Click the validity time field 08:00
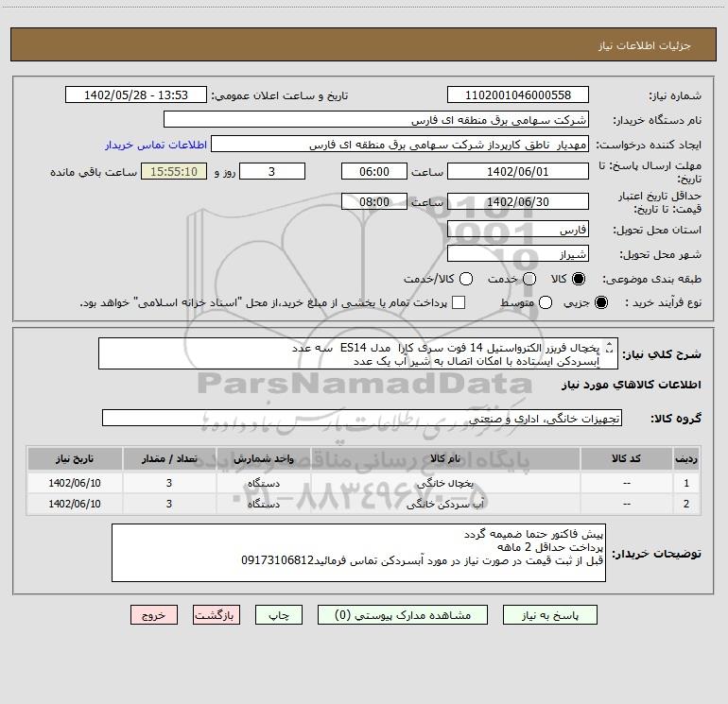The height and width of the screenshot is (704, 728). (x=374, y=201)
